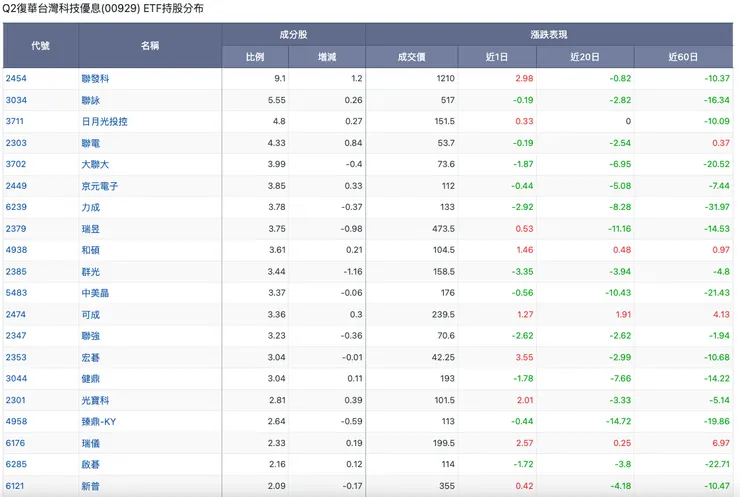Open 光寶科 stock name link
The height and width of the screenshot is (497, 740).
[95, 400]
